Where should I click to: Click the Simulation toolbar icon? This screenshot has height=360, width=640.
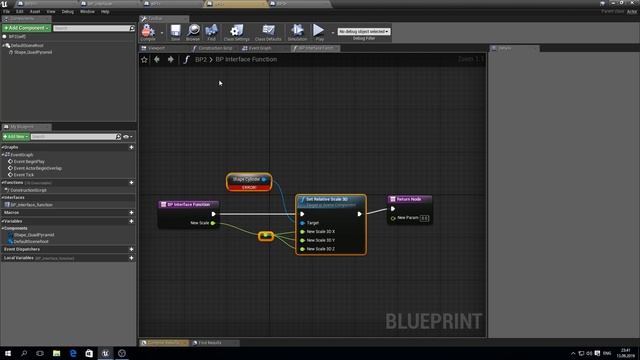[297, 31]
